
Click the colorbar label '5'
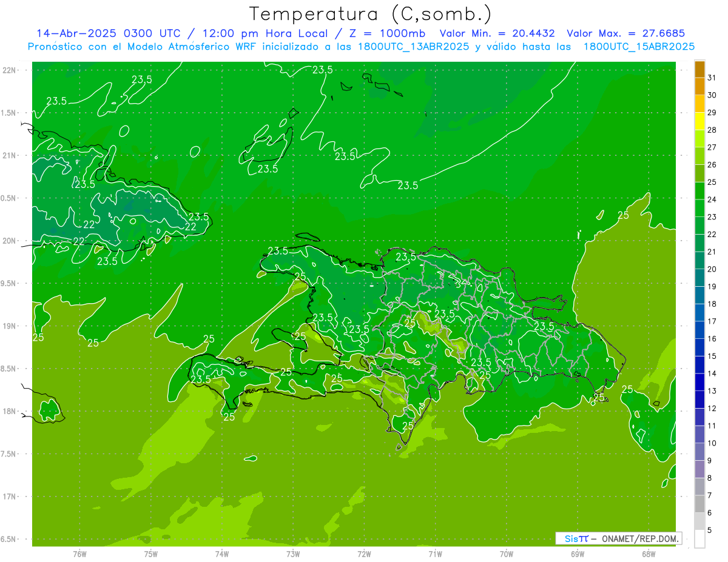(x=709, y=530)
